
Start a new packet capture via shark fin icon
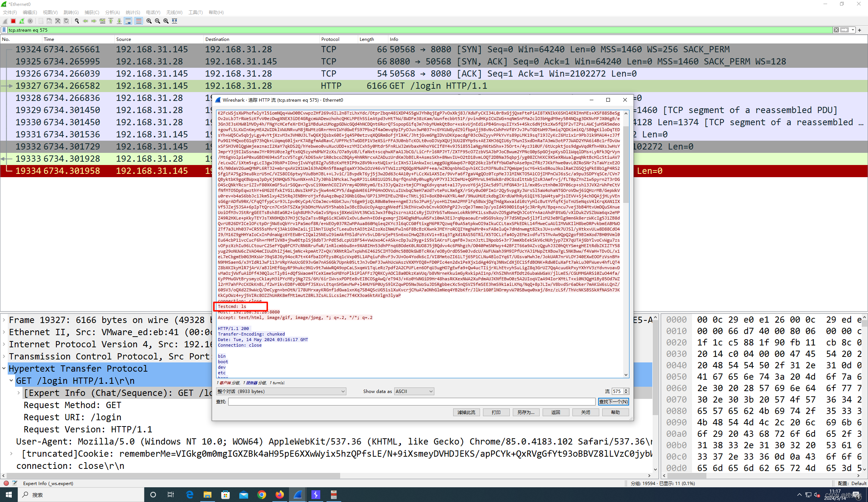coord(5,21)
